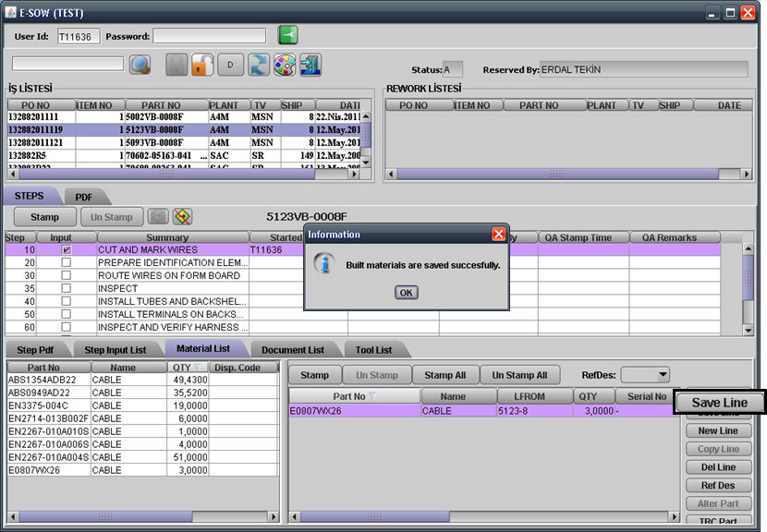767x532 pixels.
Task: Check the Input box for step 40
Action: 66,301
